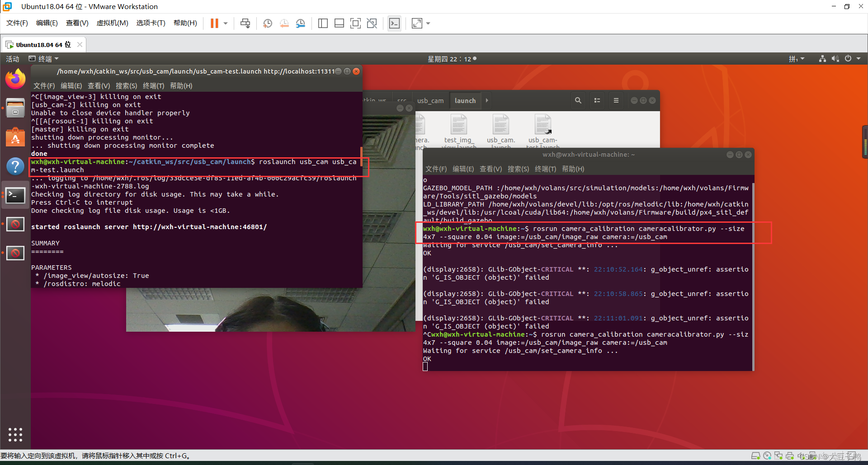Click the stretch guest display icon
The width and height of the screenshot is (868, 465).
pos(417,23)
